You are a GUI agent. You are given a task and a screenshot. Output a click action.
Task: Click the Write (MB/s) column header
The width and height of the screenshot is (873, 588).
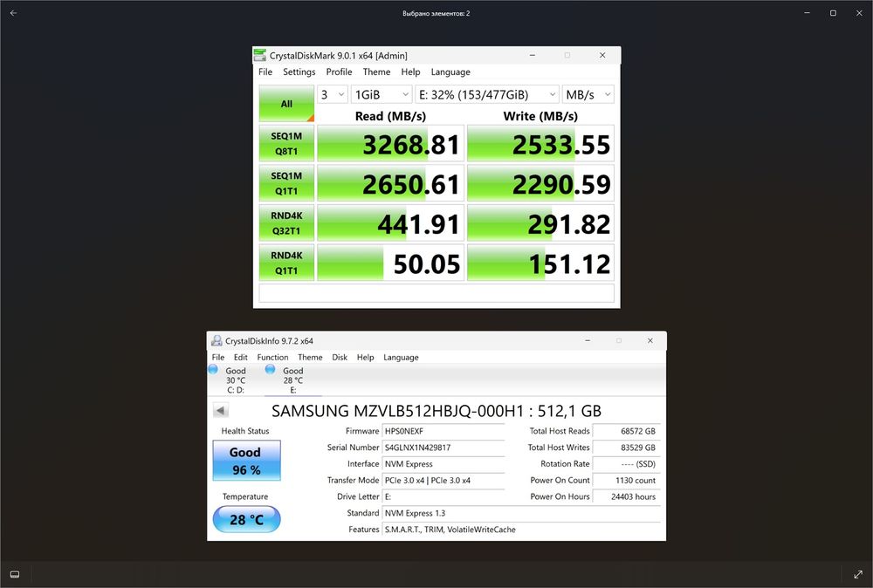(x=540, y=116)
